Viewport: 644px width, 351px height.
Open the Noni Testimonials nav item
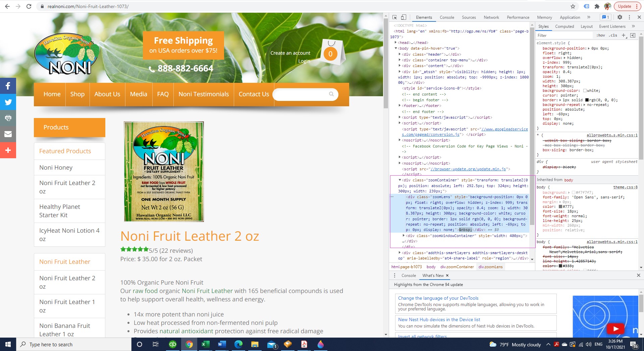(x=204, y=94)
